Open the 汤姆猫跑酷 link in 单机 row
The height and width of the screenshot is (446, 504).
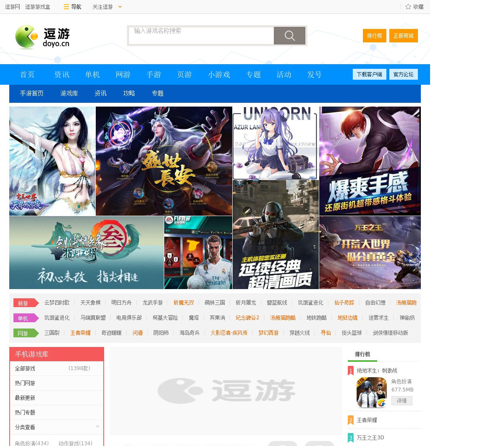click(x=283, y=318)
